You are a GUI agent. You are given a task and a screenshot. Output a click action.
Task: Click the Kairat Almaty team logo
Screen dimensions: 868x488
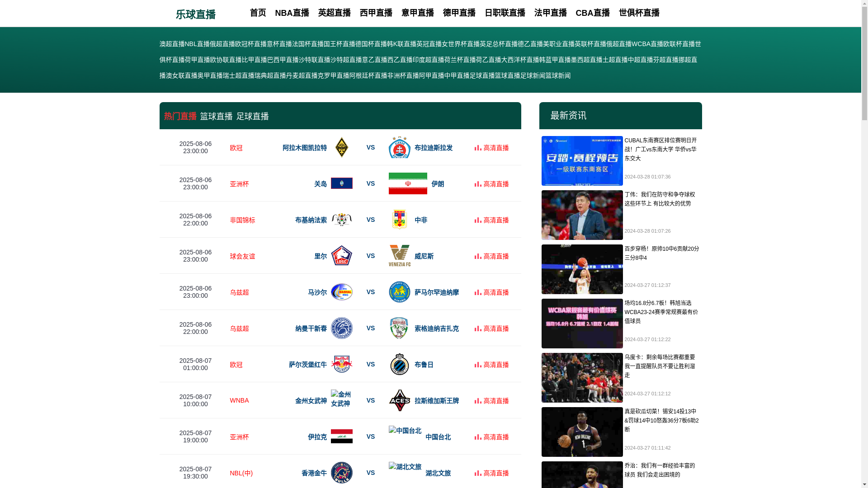(341, 147)
